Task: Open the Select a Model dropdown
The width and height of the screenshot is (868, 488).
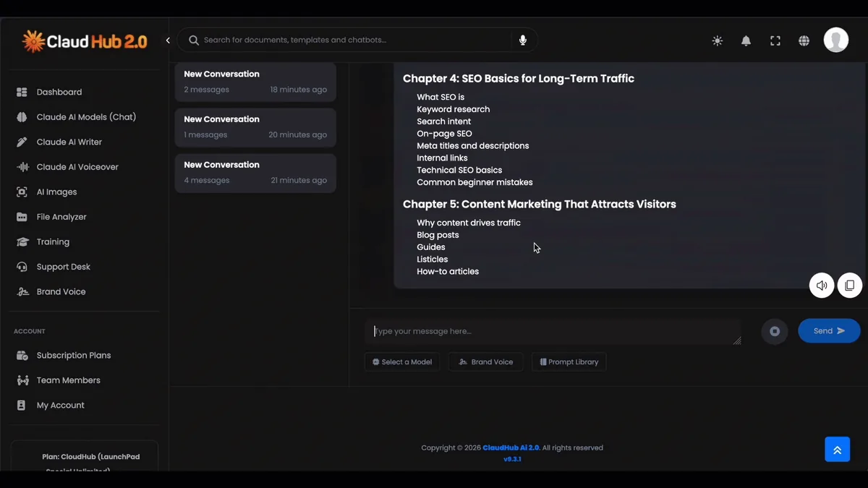Action: [402, 362]
